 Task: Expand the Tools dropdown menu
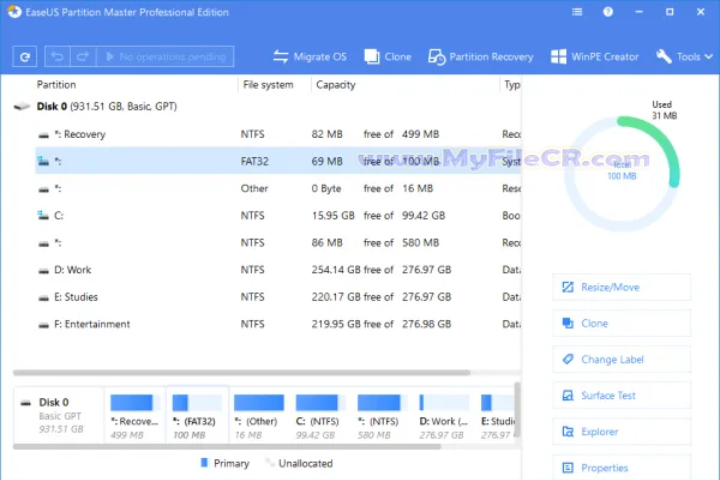click(684, 56)
